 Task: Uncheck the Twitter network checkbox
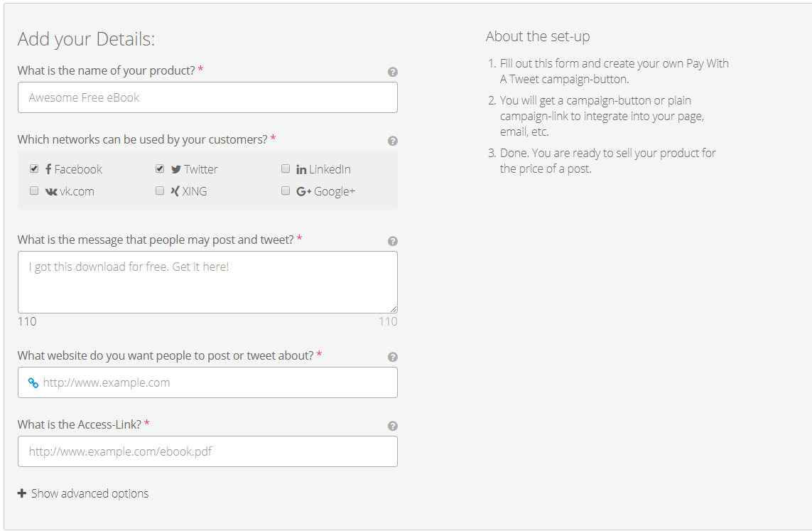tap(160, 168)
